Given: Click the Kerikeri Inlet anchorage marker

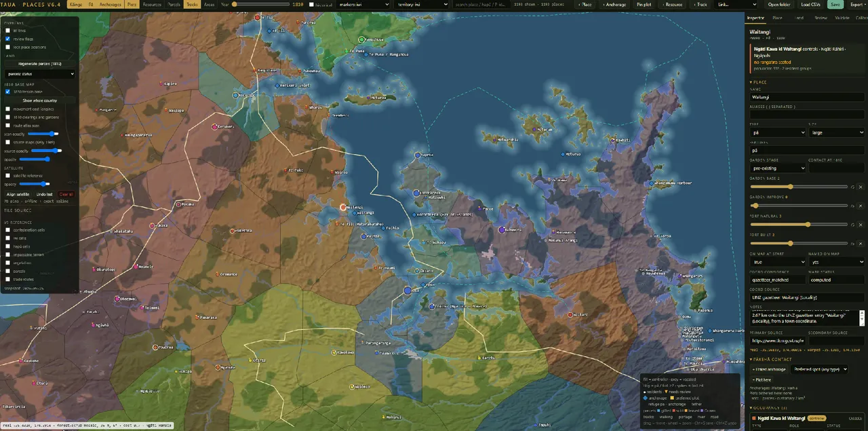Looking at the screenshot, I should click(x=277, y=86).
